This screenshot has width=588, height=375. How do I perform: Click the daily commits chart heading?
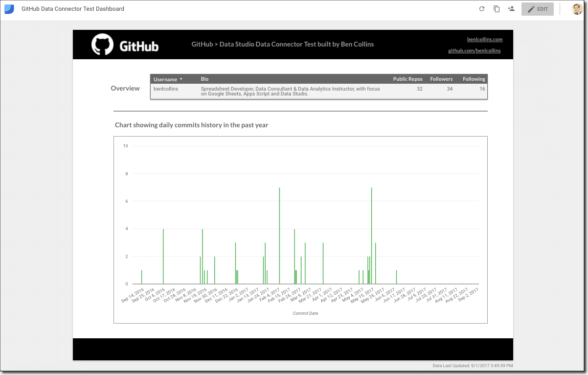(x=191, y=125)
